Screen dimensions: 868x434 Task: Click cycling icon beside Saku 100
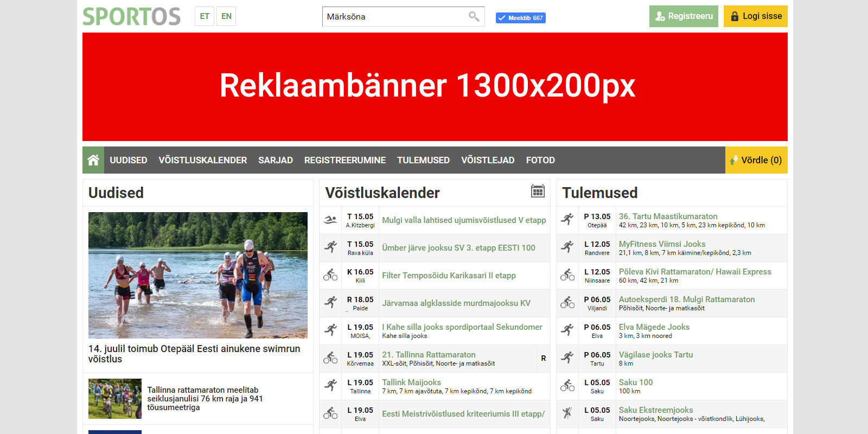567,386
